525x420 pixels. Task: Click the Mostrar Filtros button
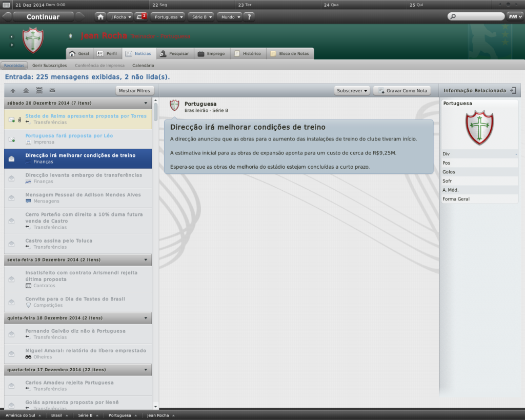pyautogui.click(x=134, y=91)
